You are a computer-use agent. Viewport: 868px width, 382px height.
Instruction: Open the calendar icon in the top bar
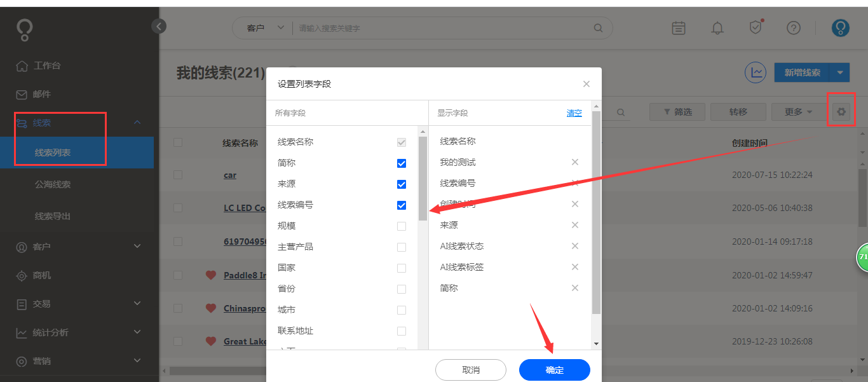(x=678, y=28)
